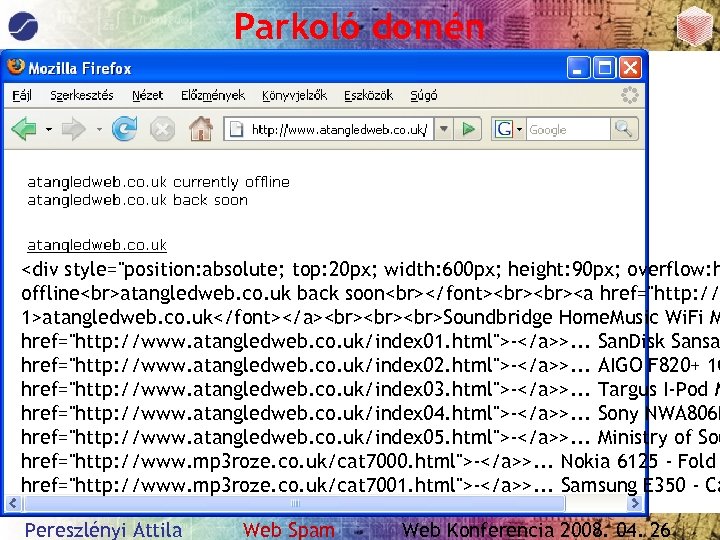The width and height of the screenshot is (720, 540).
Task: Open the Könyvjelzők menu
Action: [x=294, y=96]
